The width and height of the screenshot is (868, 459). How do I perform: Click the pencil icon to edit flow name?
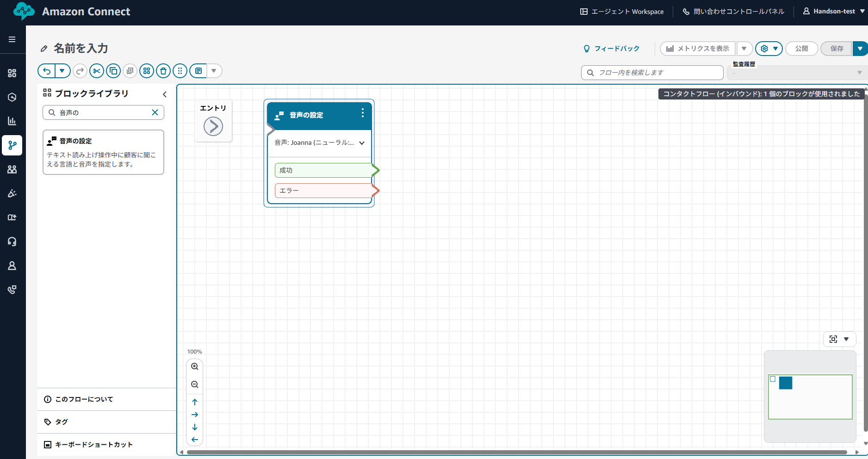(x=44, y=49)
